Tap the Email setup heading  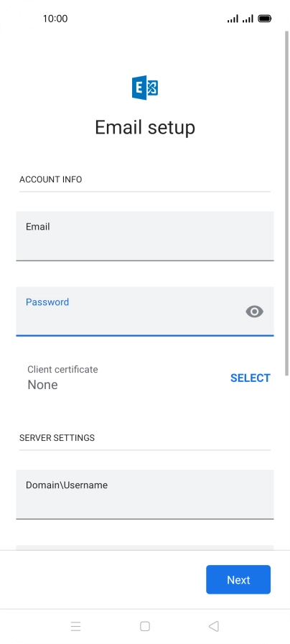click(144, 127)
